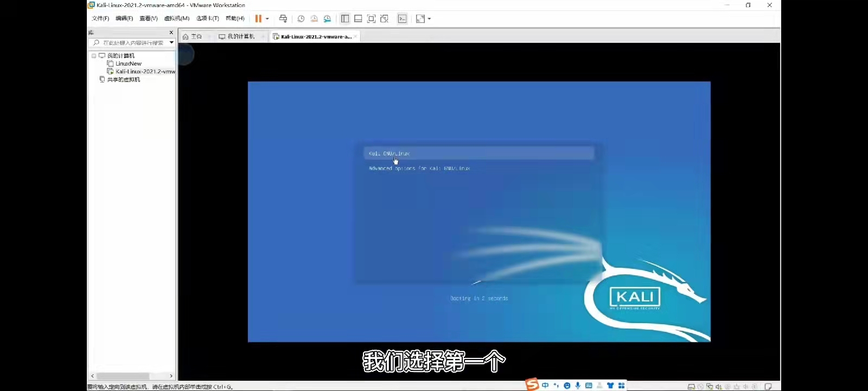The width and height of the screenshot is (868, 391).
Task: Click the Sogou voice input microphone
Action: 578,385
